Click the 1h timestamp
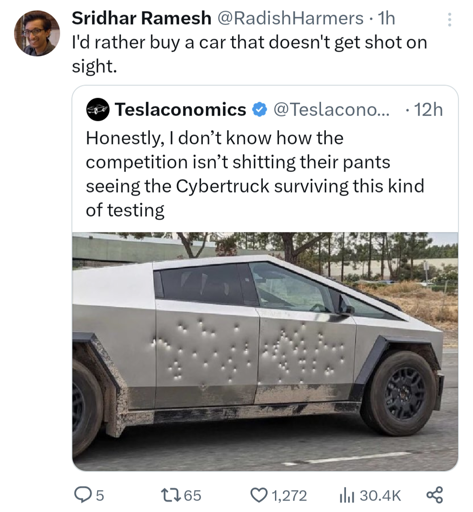 [x=386, y=18]
